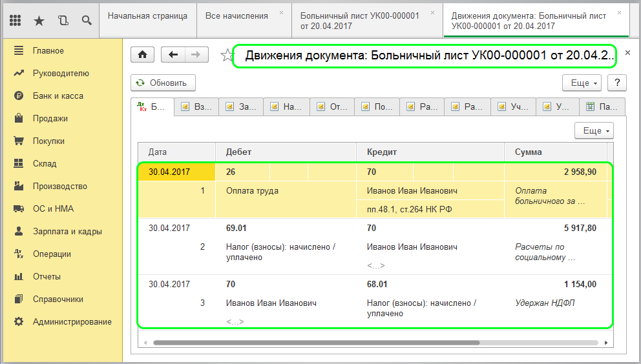Click the Обновить button
Screen dimensions: 641x364
[163, 83]
